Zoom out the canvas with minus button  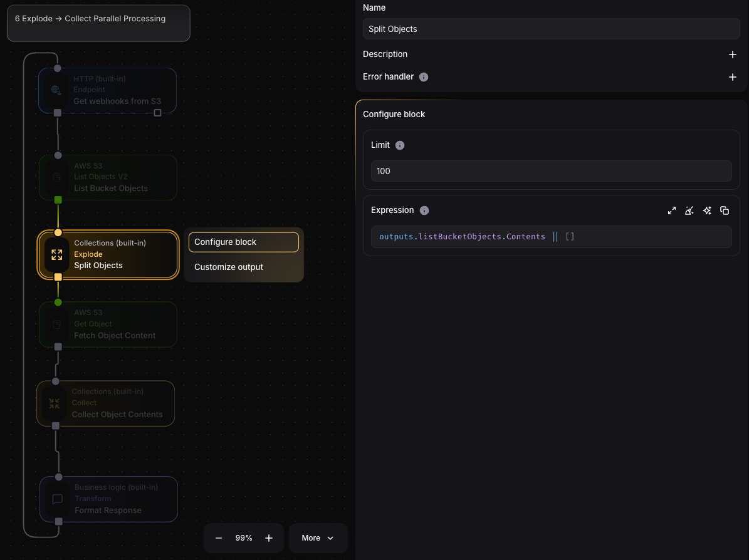click(219, 538)
